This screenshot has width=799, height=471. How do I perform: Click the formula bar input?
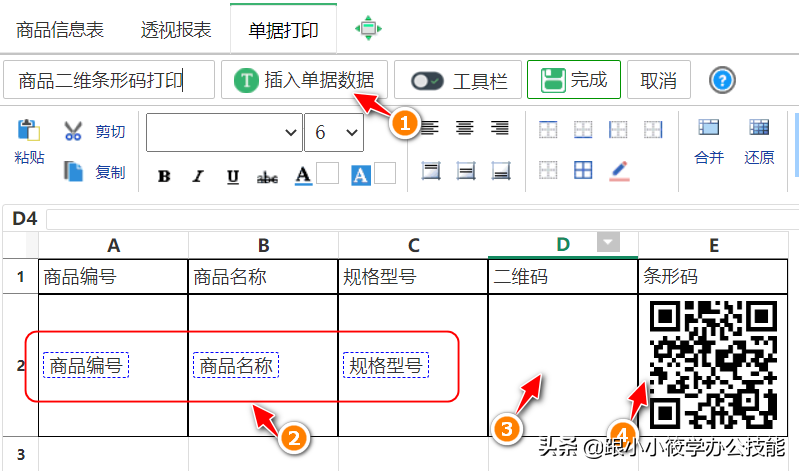coord(422,219)
